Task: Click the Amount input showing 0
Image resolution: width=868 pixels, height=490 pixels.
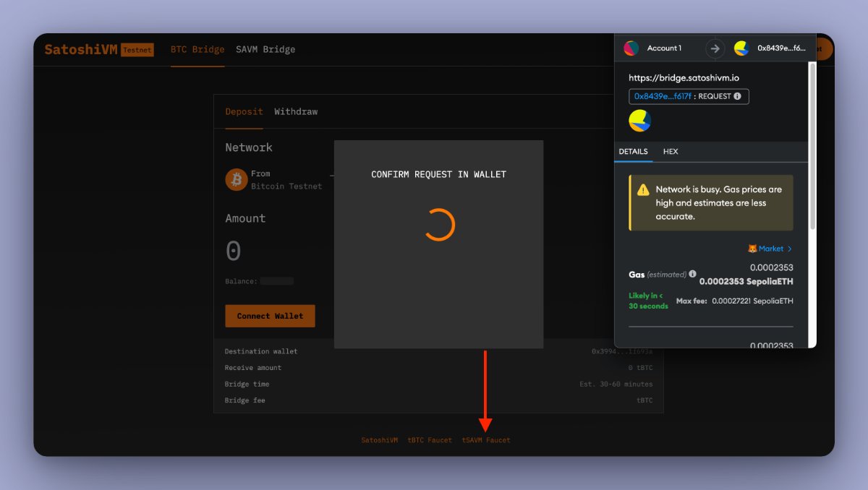Action: click(233, 252)
